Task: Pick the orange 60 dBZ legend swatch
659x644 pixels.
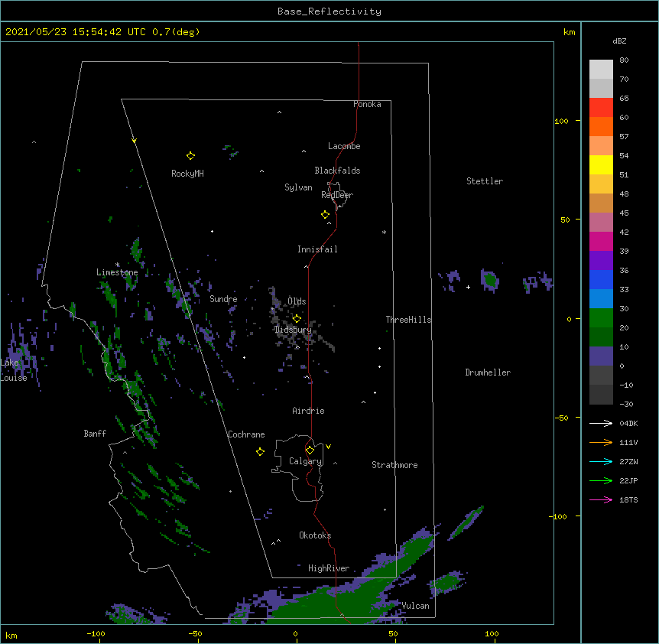Action: pos(601,126)
